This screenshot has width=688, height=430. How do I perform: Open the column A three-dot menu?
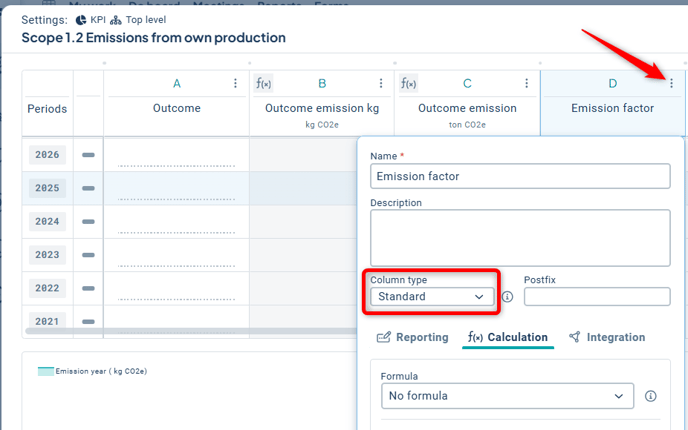tap(236, 84)
